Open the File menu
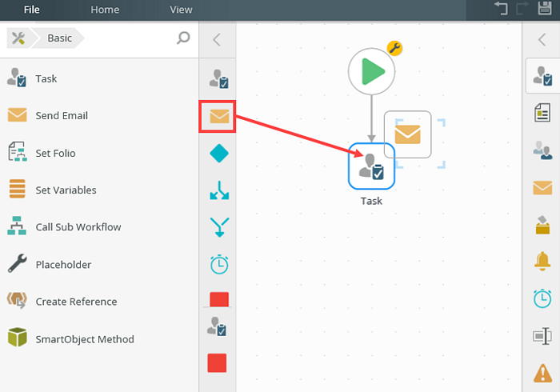560x392 pixels. (31, 10)
